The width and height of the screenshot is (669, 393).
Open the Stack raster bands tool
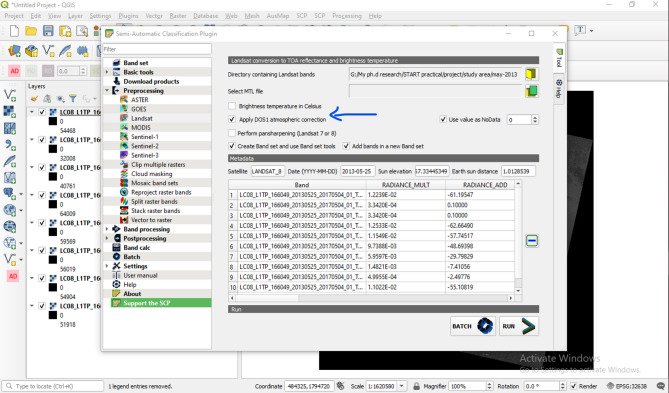pos(155,210)
